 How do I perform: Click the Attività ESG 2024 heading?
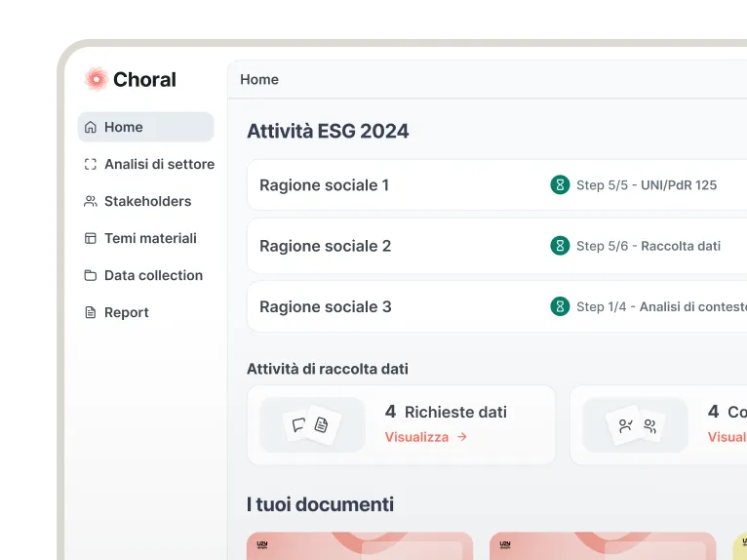pos(328,131)
